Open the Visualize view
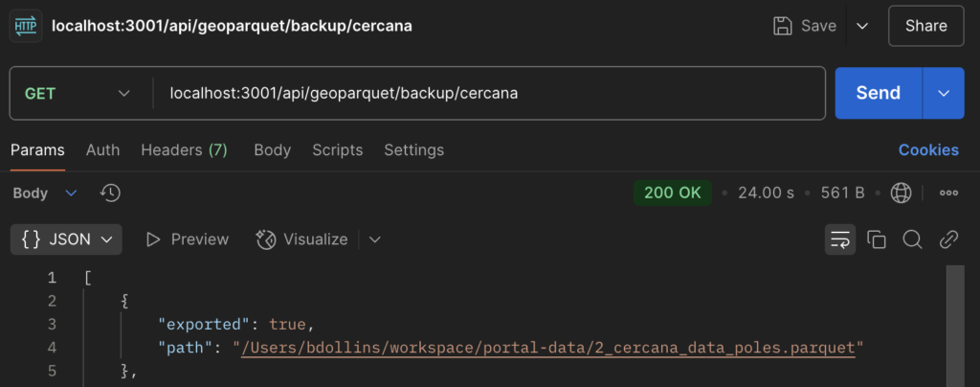Viewport: 980px width, 387px height. coord(301,239)
